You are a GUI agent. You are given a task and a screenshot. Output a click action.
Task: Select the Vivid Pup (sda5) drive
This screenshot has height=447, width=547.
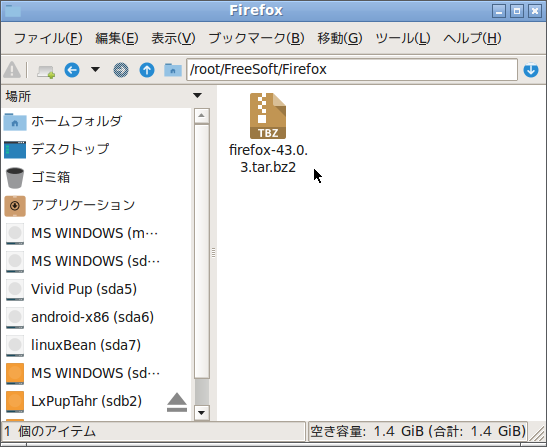click(97, 289)
